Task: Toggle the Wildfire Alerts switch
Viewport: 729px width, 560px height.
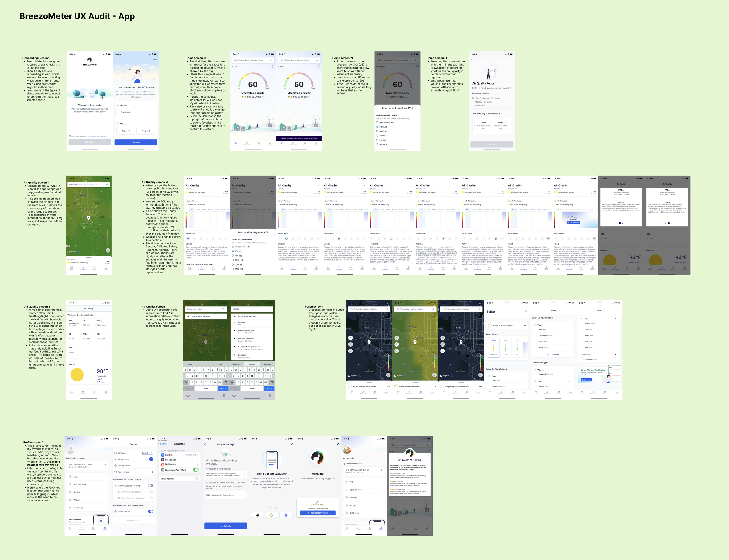Action: point(151,512)
